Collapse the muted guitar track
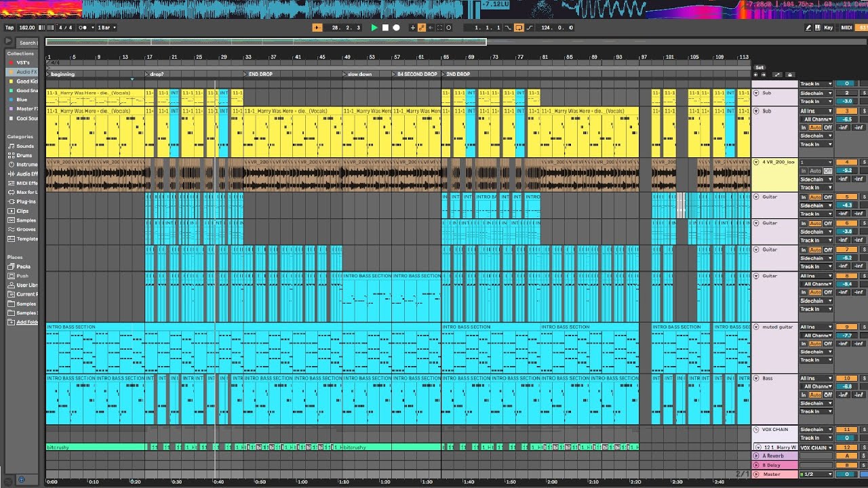Image resolution: width=868 pixels, height=488 pixels. (x=757, y=327)
